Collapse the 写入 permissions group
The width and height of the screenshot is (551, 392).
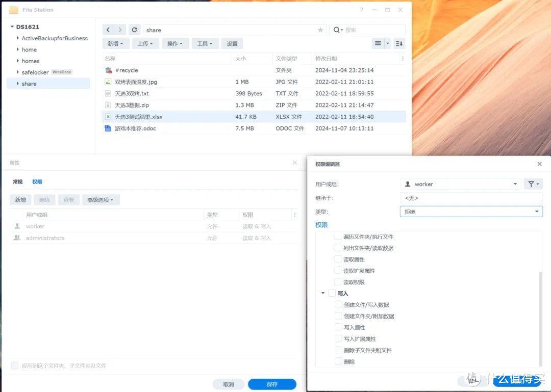322,293
